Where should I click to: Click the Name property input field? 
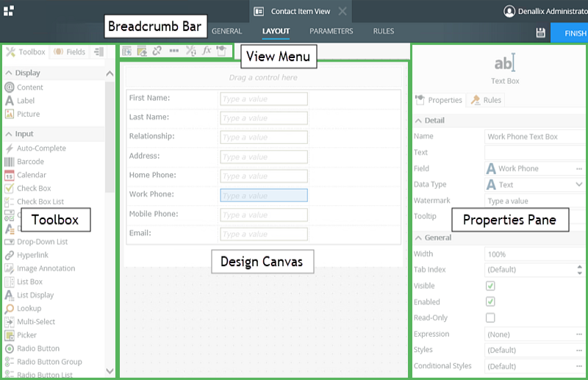(535, 137)
